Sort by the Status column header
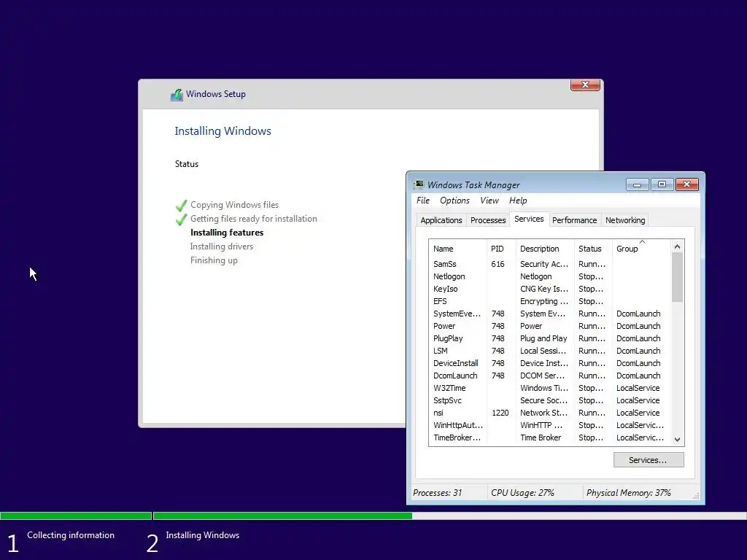 (593, 249)
